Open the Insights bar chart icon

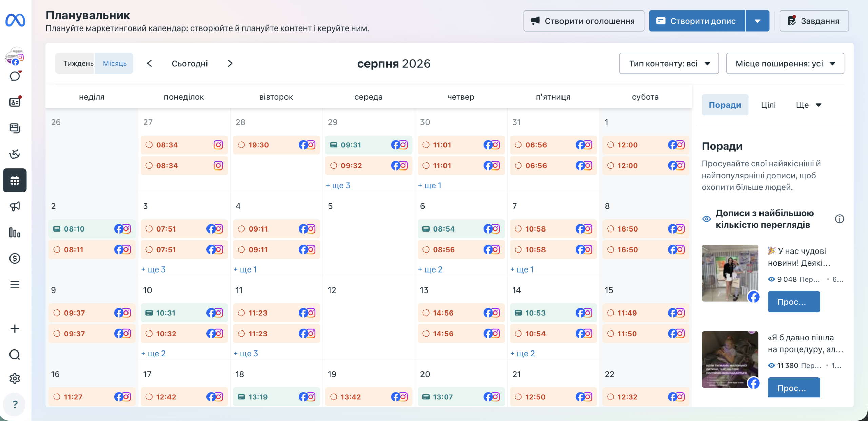(15, 233)
